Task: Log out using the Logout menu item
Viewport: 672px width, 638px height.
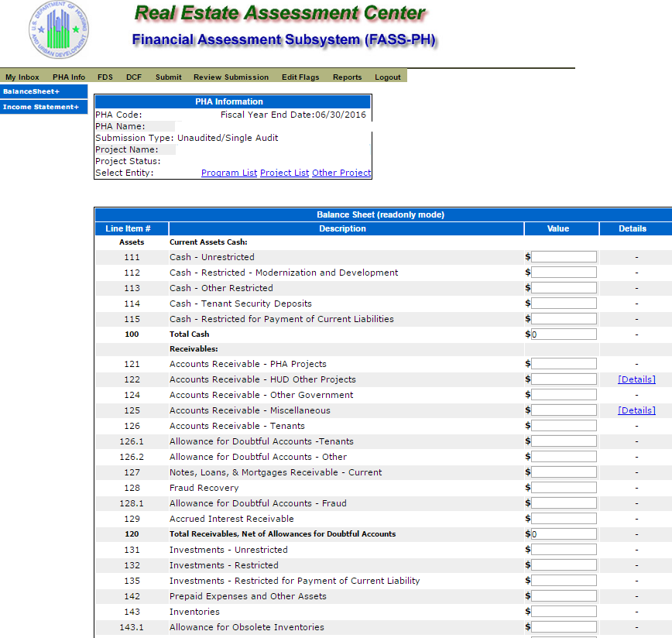Action: 388,77
